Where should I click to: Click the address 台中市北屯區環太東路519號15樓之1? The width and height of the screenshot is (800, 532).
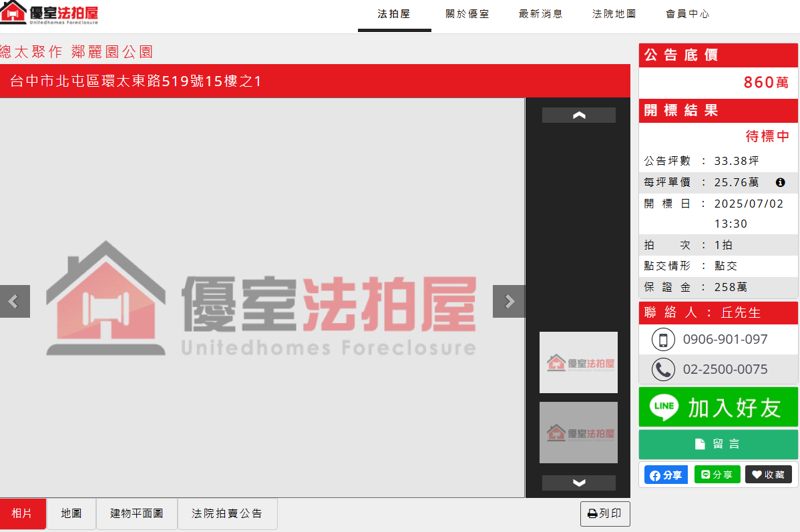click(x=136, y=81)
